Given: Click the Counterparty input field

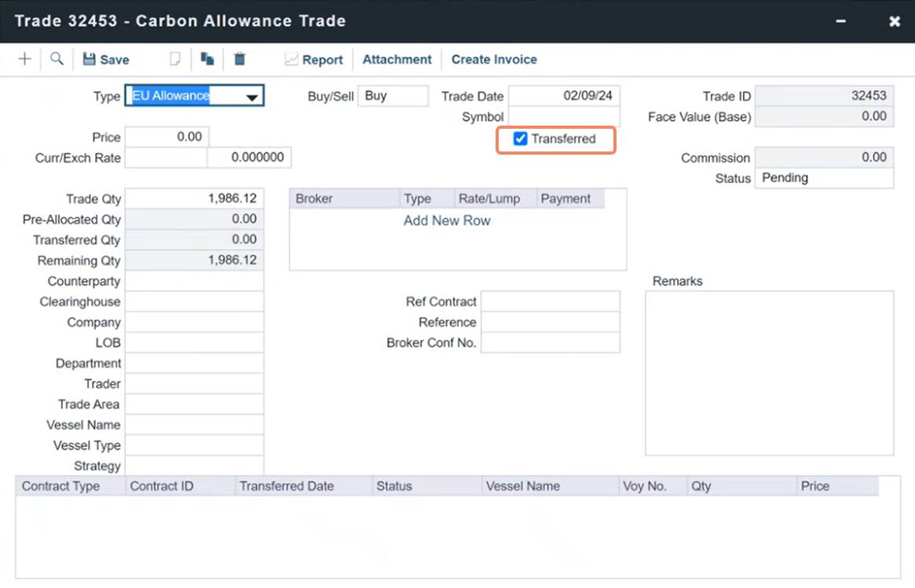Looking at the screenshot, I should point(194,281).
